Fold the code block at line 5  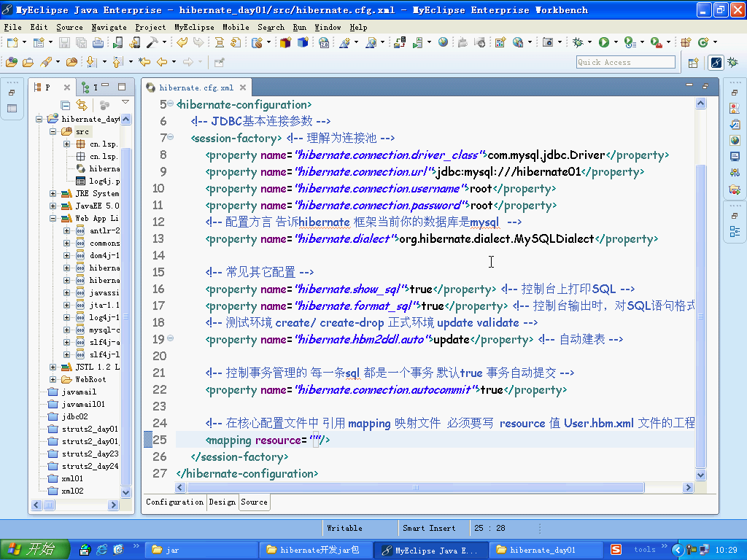170,104
